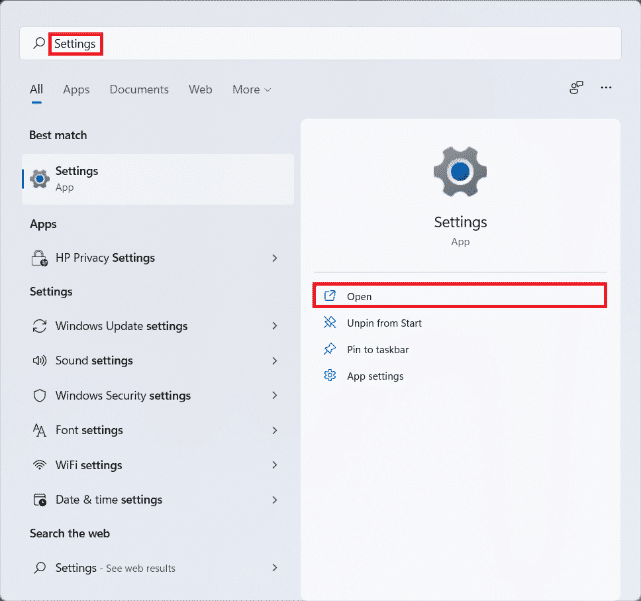The width and height of the screenshot is (641, 601).
Task: Expand Windows Security settings chevron
Action: pos(275,395)
